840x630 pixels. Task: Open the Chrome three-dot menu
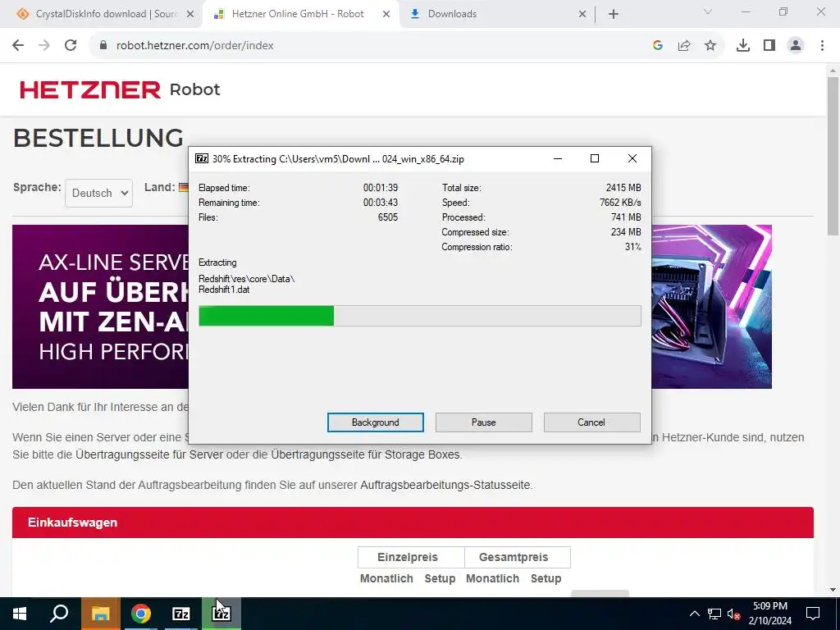(822, 46)
